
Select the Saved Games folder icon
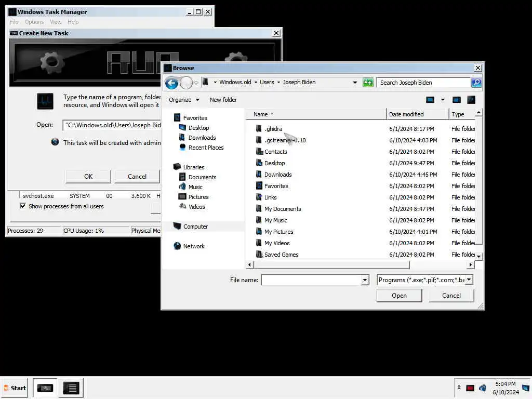[x=259, y=255]
